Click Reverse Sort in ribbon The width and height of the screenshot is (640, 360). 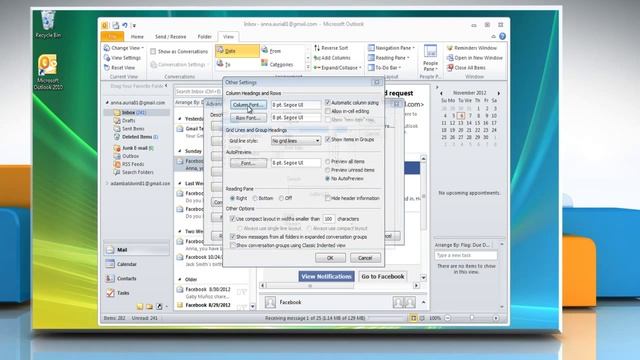[x=331, y=48]
